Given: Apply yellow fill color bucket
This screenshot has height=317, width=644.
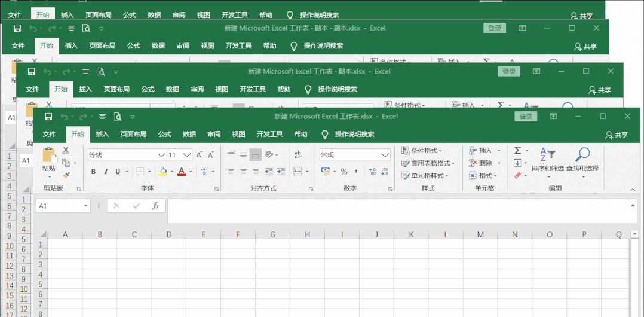Looking at the screenshot, I should pos(163,171).
